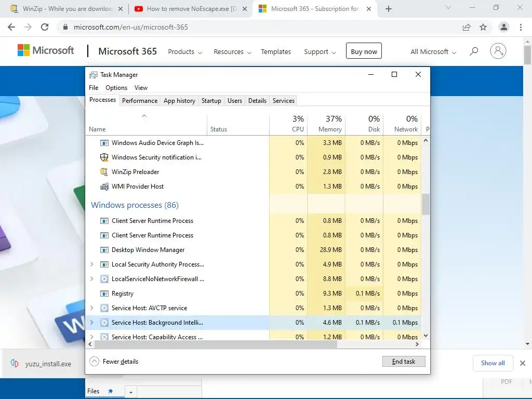Click the Windows processes (86) group header
The width and height of the screenshot is (532, 399).
pos(135,205)
